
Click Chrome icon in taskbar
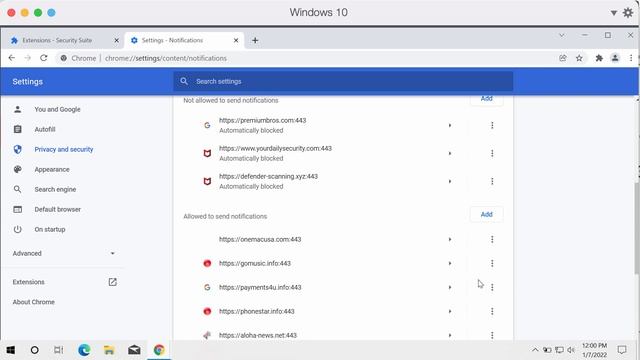(159, 350)
